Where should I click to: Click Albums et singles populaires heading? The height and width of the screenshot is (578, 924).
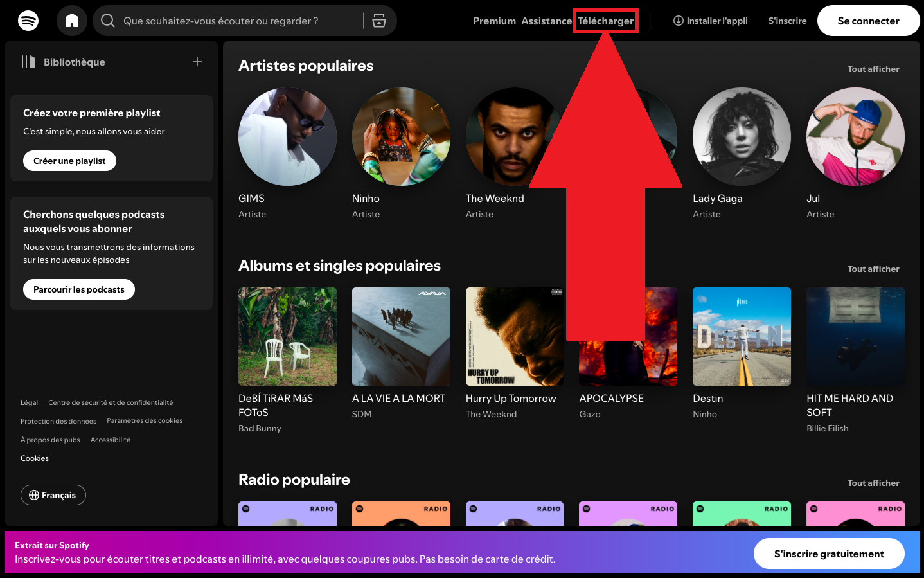pyautogui.click(x=339, y=266)
